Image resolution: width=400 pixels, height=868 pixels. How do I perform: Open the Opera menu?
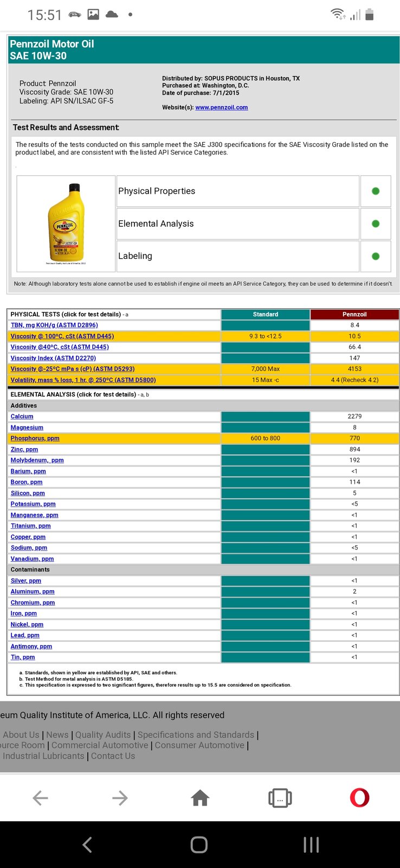[x=360, y=797]
